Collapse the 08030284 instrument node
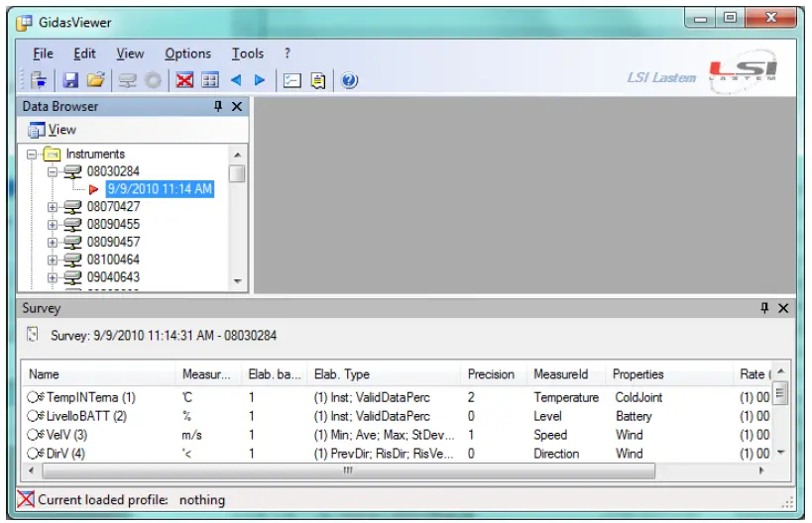 pyautogui.click(x=52, y=171)
